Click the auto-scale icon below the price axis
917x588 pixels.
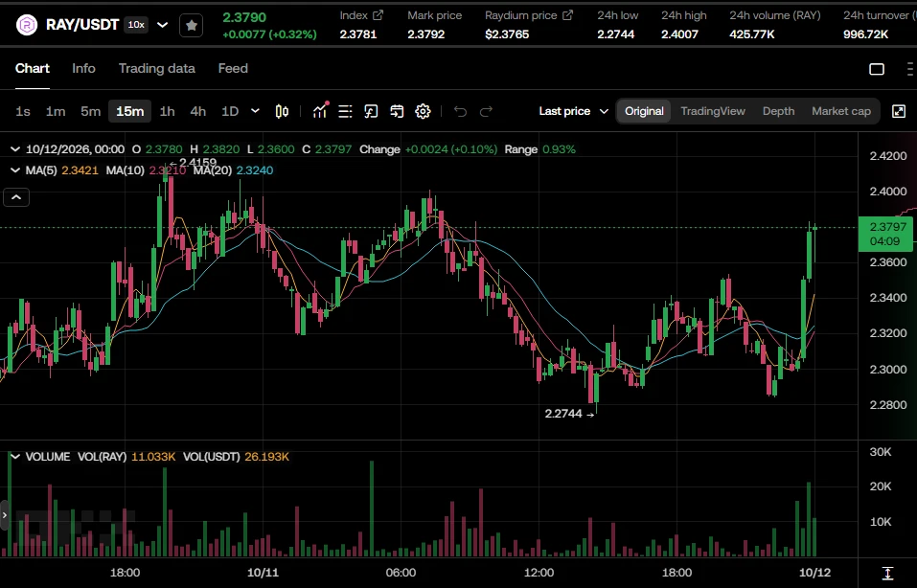pyautogui.click(x=887, y=573)
